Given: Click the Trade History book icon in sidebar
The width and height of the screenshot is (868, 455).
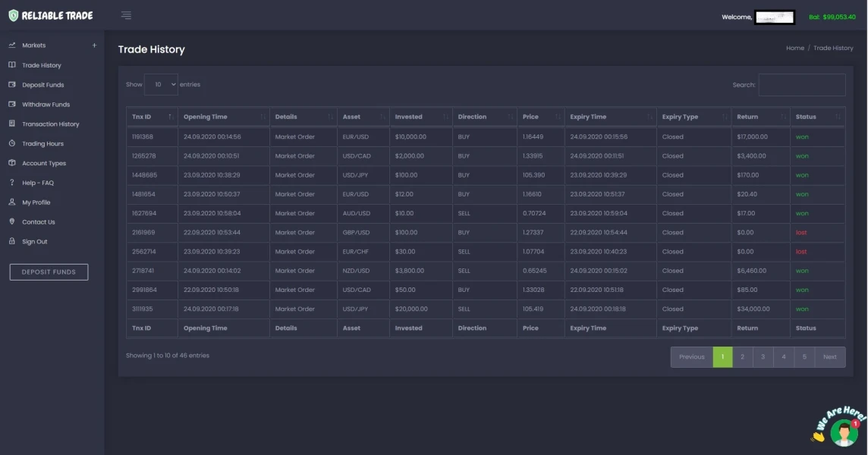Looking at the screenshot, I should [12, 65].
